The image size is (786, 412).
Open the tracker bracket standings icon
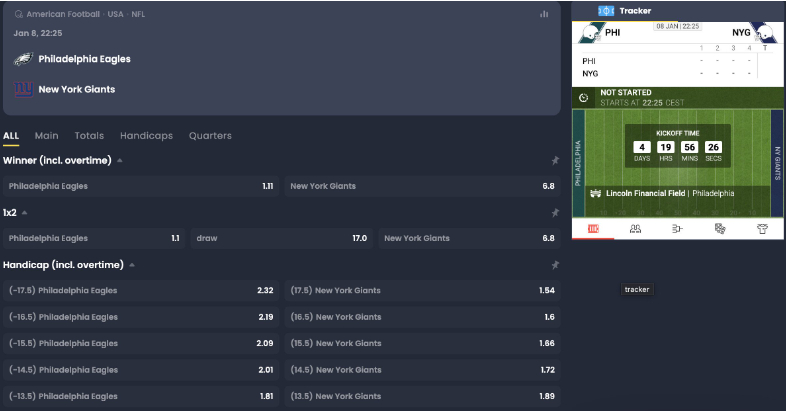(677, 229)
